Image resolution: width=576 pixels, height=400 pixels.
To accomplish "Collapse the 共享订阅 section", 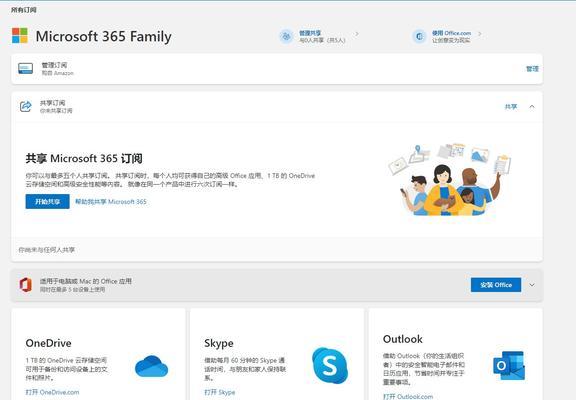I will (532, 107).
